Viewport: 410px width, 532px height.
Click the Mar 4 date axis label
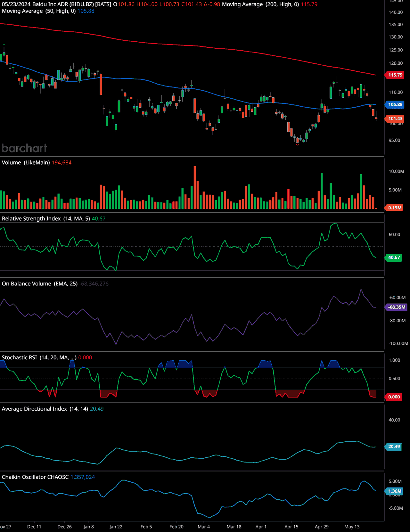pyautogui.click(x=204, y=527)
